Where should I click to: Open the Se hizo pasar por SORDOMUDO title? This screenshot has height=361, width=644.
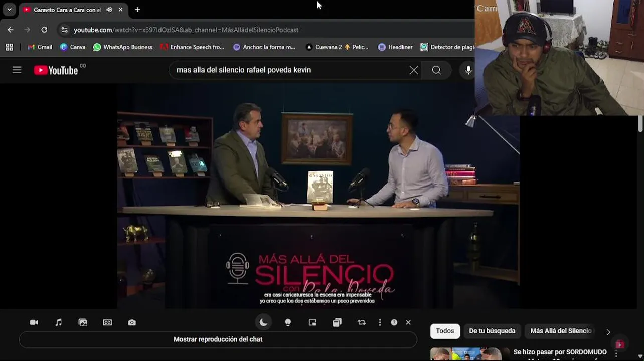(x=560, y=352)
